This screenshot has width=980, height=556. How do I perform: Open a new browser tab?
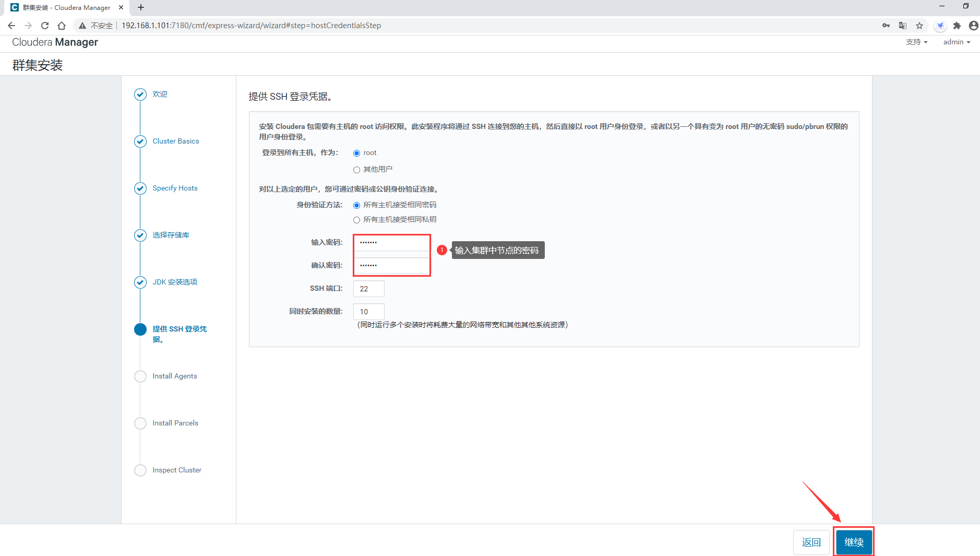pyautogui.click(x=141, y=7)
